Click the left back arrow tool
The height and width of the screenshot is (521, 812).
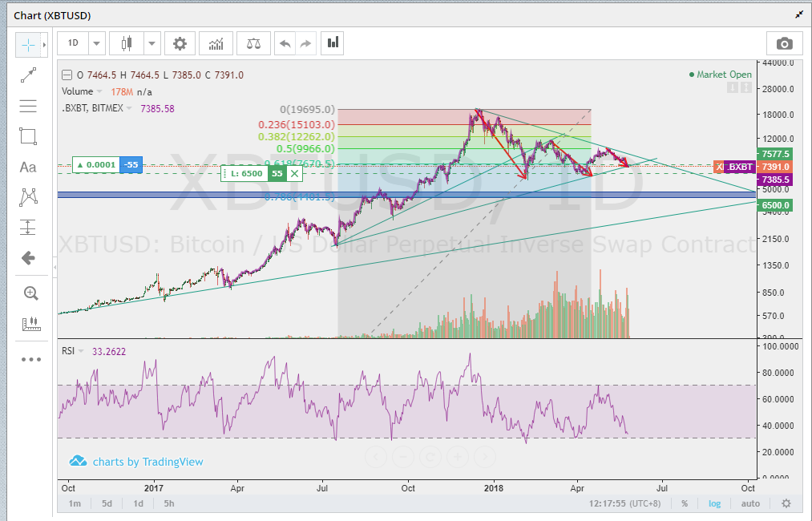[x=28, y=258]
